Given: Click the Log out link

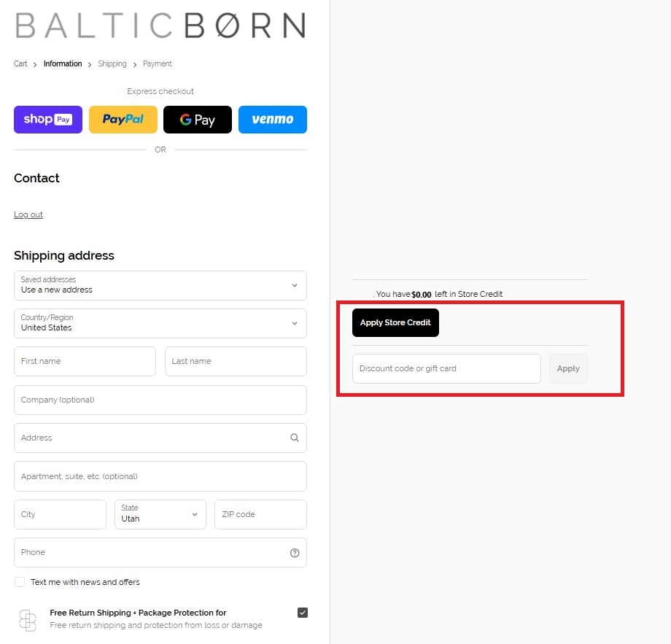Looking at the screenshot, I should [28, 215].
